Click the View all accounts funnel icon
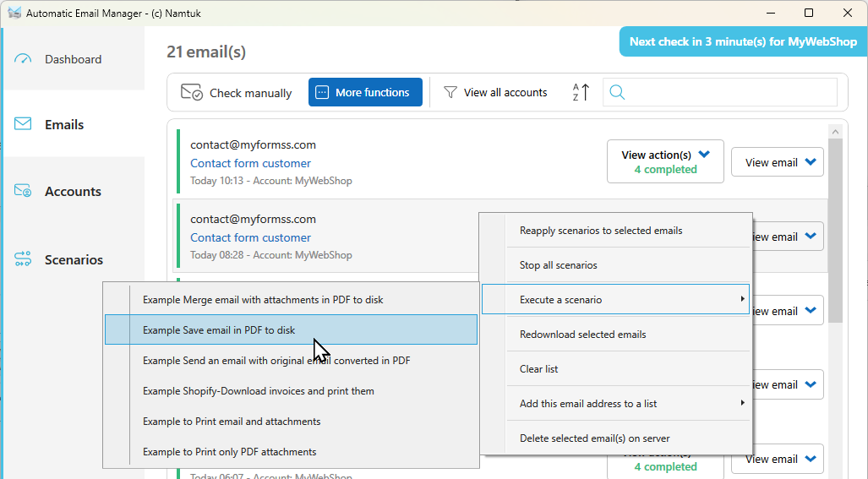 point(450,92)
